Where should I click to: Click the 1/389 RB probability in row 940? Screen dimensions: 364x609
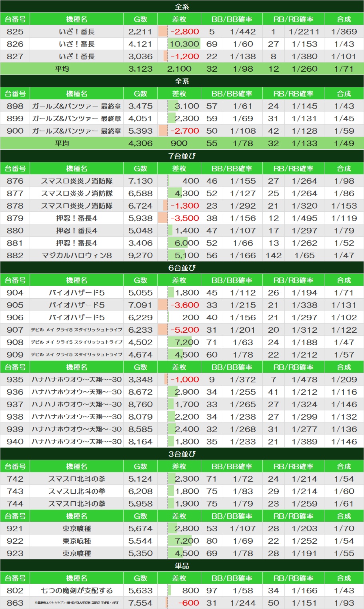pos(304,442)
